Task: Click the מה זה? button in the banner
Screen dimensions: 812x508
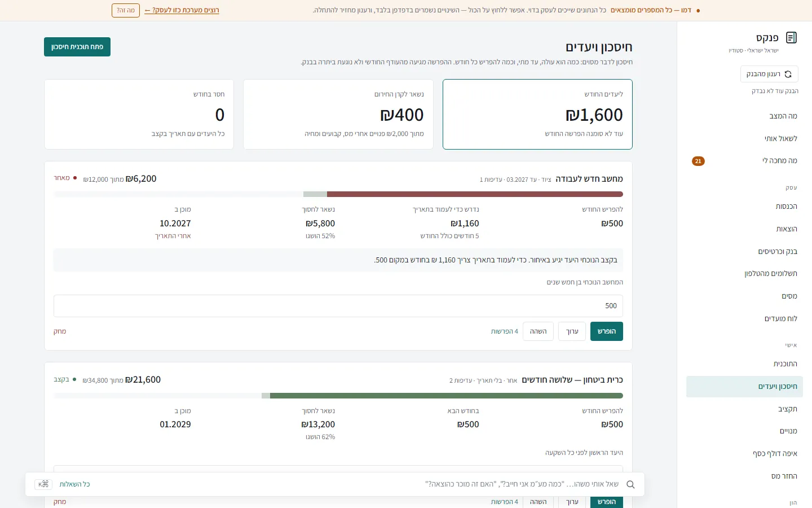Action: coord(126,10)
